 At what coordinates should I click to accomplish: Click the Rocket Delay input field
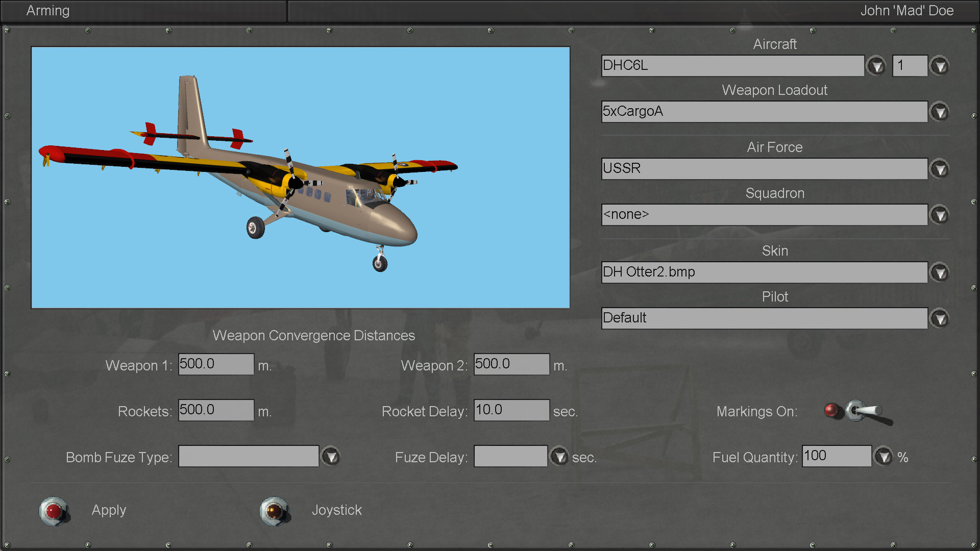pos(511,410)
